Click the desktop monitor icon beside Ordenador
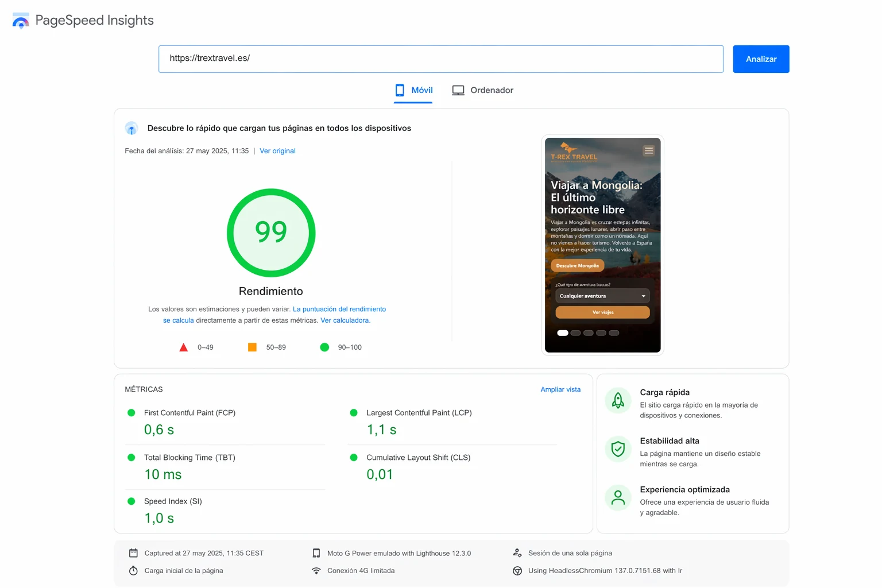The image size is (882, 588). pos(458,90)
